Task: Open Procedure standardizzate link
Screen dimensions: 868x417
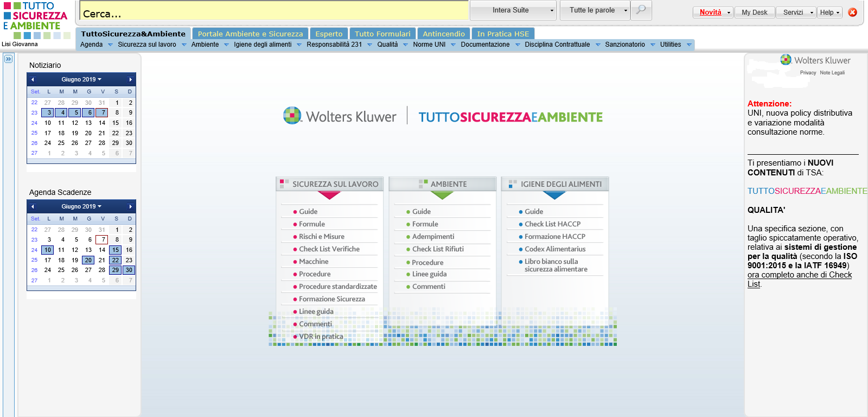Action: (x=338, y=287)
